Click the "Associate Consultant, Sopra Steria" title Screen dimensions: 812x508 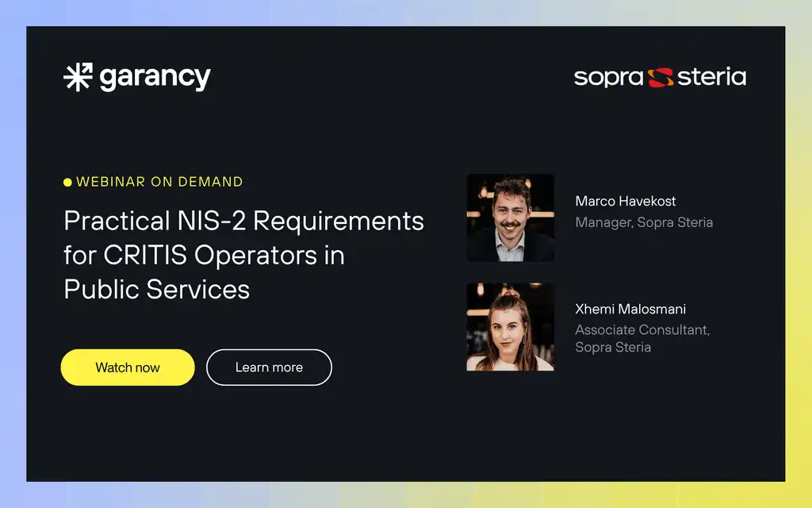(x=642, y=338)
